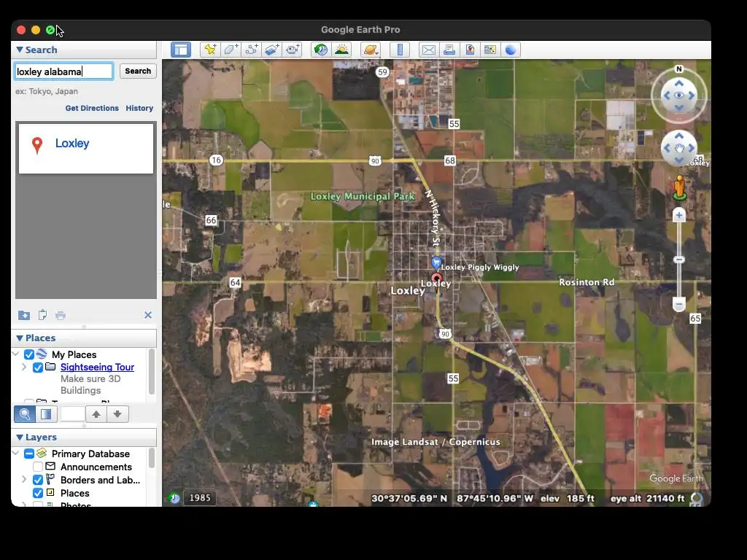Select the Add Path tool
This screenshot has width=747, height=560.
tap(251, 50)
